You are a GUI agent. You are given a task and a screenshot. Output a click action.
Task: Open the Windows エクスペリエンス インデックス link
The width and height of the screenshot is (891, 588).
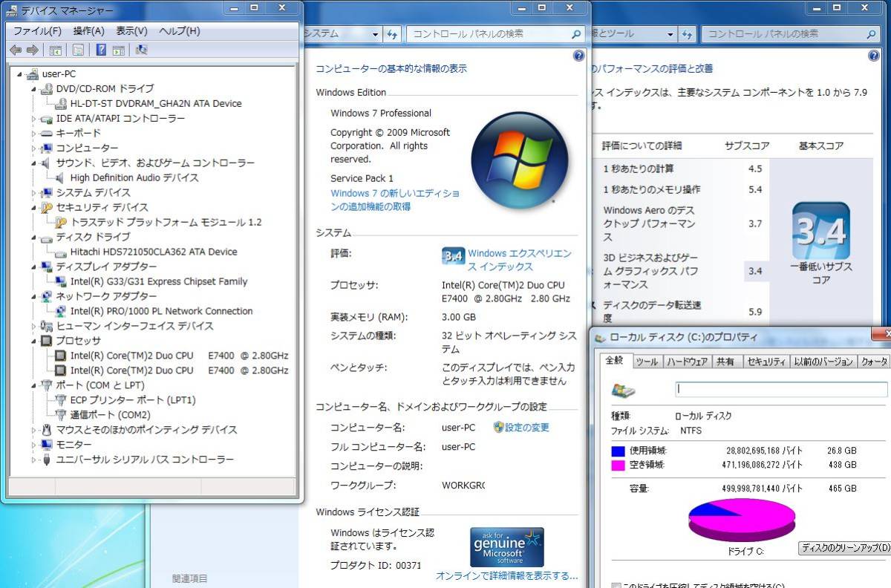(x=520, y=260)
